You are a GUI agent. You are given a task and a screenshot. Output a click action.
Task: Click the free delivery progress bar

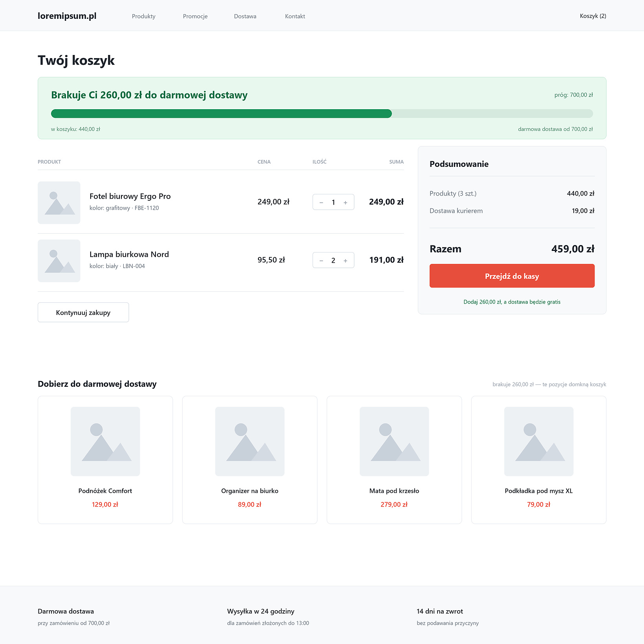click(322, 113)
